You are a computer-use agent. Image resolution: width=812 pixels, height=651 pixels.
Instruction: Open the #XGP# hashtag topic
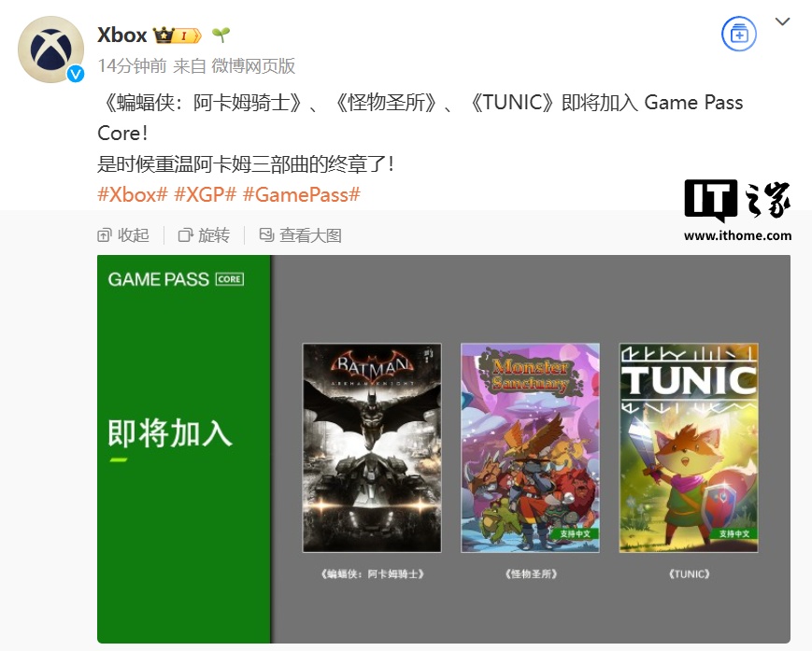(205, 194)
